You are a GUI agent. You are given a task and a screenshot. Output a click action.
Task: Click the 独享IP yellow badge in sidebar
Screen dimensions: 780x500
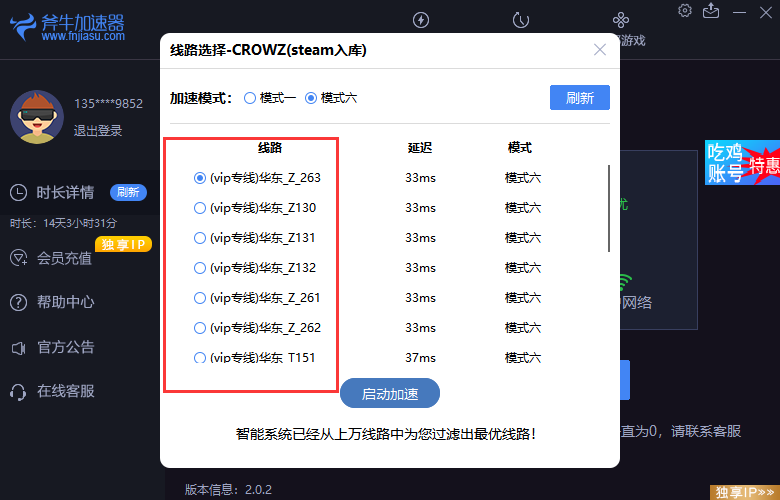click(123, 244)
